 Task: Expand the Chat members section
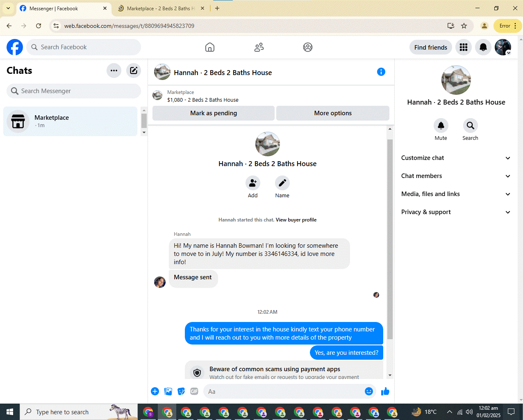(456, 176)
